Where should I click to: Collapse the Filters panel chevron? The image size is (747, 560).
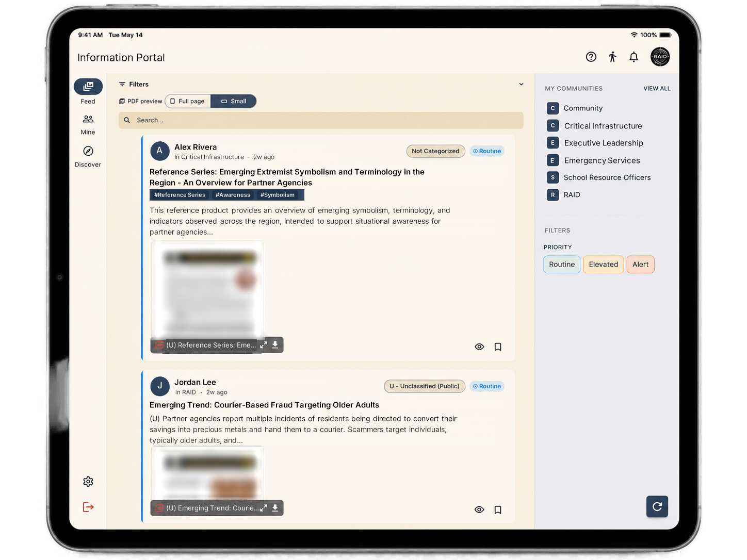click(x=521, y=84)
